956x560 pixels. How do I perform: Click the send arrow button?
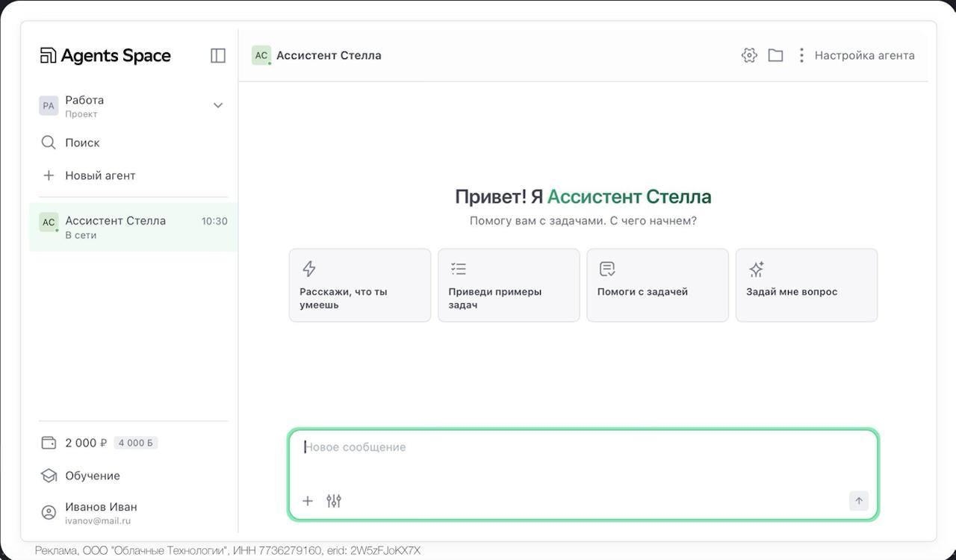click(859, 501)
